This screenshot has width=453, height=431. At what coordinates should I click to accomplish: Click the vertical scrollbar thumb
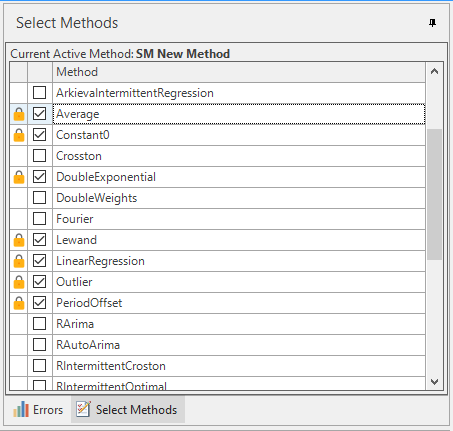434,194
